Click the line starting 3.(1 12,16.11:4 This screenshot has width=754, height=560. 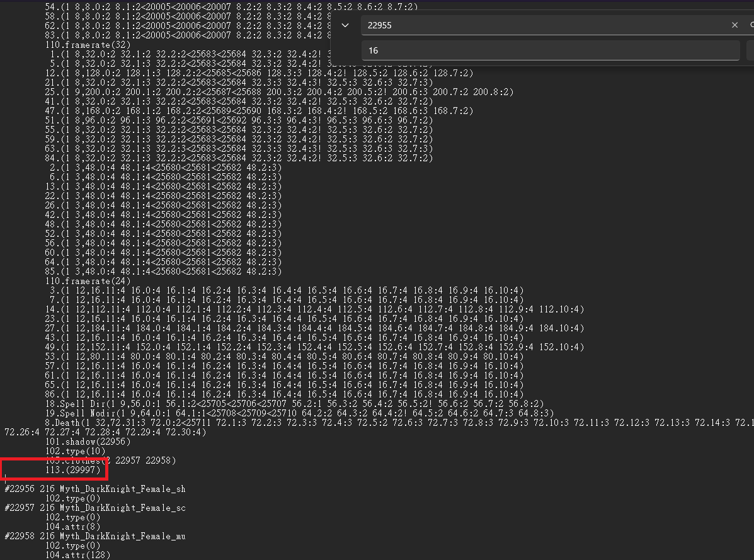[287, 290]
